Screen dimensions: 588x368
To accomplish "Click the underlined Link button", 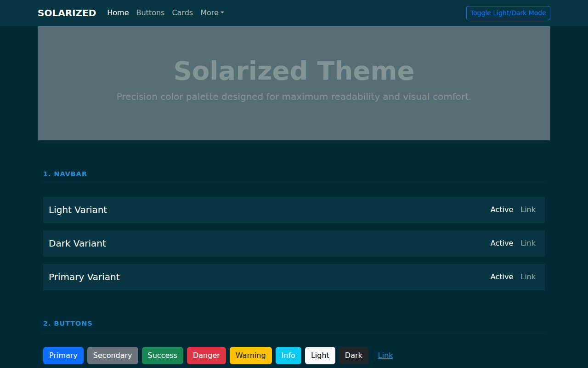I will pos(385,356).
